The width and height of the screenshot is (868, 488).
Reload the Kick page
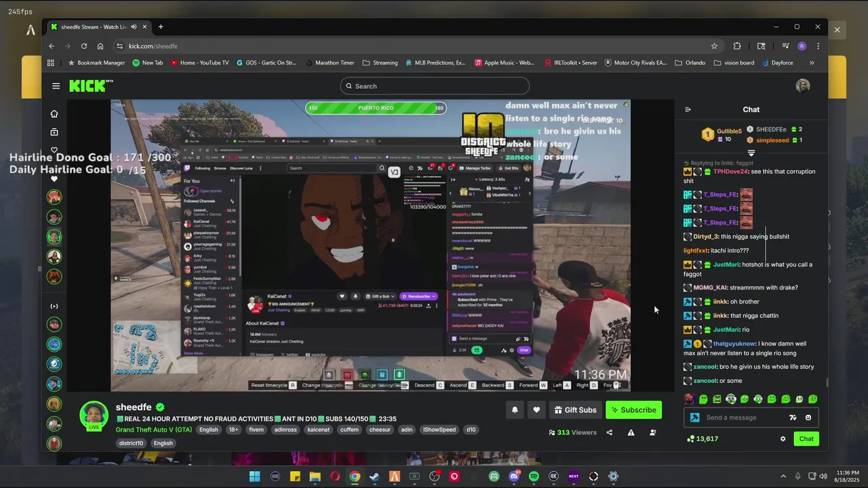point(83,46)
